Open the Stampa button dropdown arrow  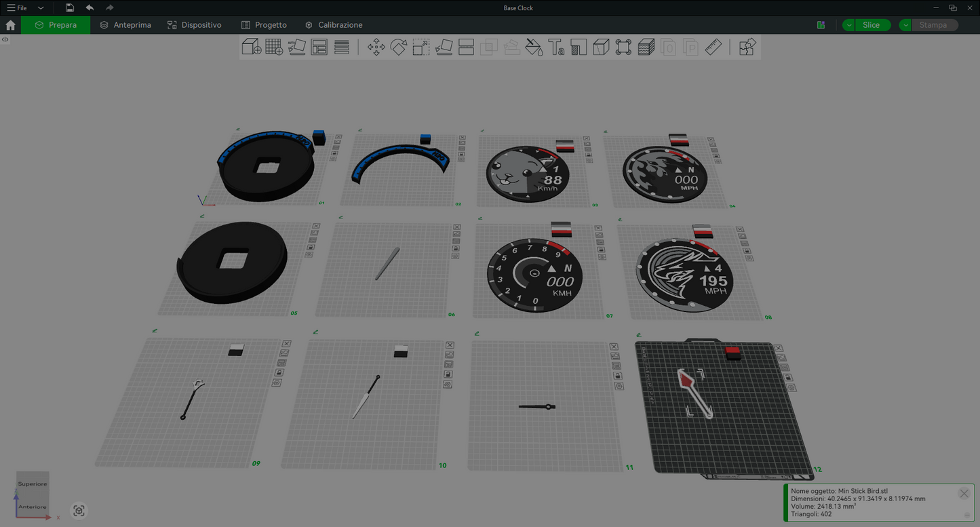(x=905, y=25)
